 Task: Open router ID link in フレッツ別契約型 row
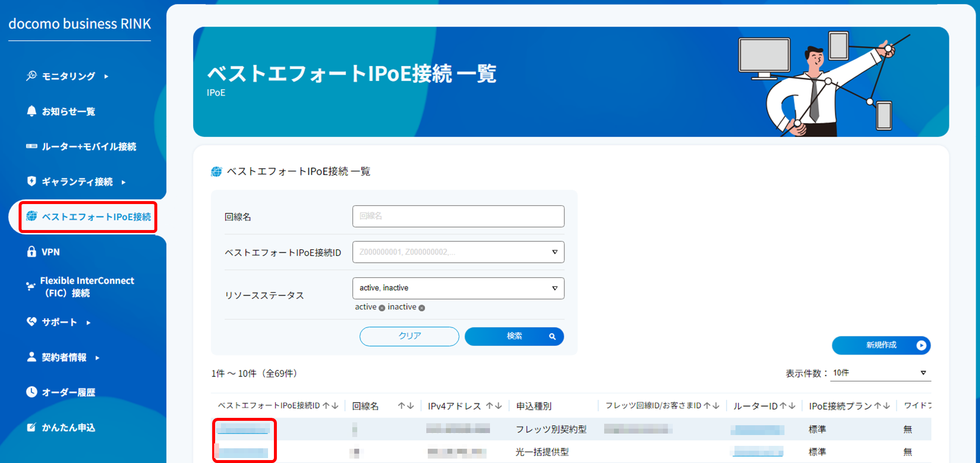[758, 430]
